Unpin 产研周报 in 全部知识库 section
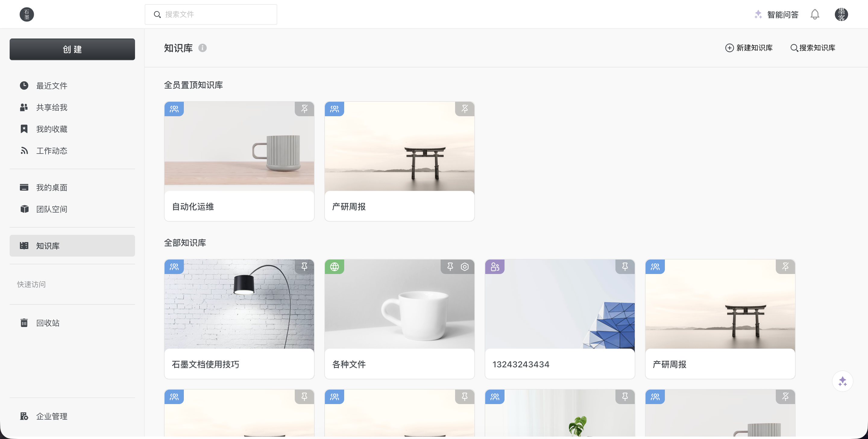This screenshot has width=868, height=439. [785, 267]
